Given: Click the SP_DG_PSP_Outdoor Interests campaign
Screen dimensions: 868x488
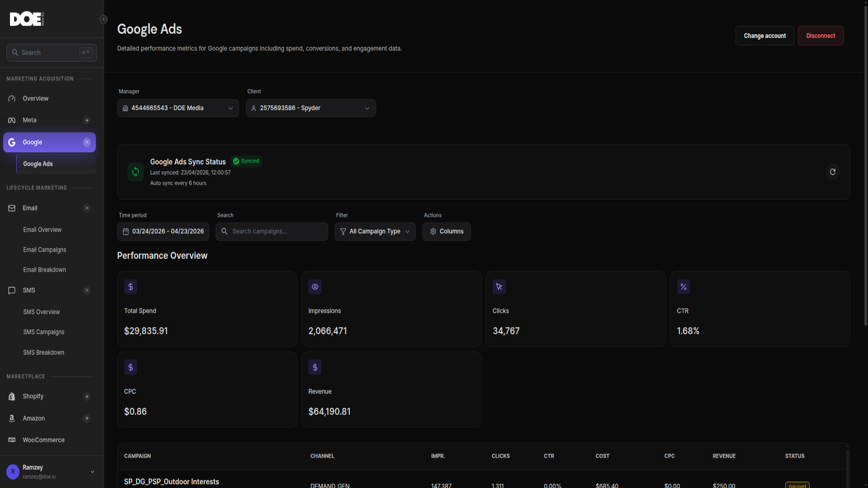Looking at the screenshot, I should [172, 482].
